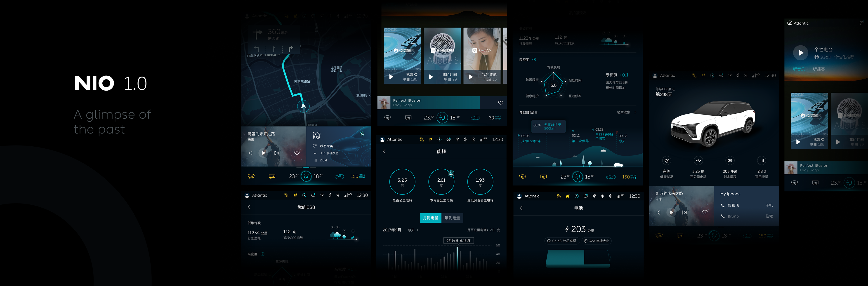
Task: Toggle air recirculation car icon under navigation map
Action: pos(339,176)
